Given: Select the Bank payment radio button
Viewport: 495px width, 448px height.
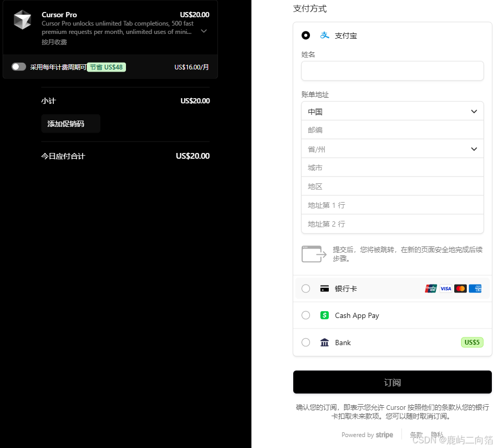Looking at the screenshot, I should pyautogui.click(x=306, y=343).
